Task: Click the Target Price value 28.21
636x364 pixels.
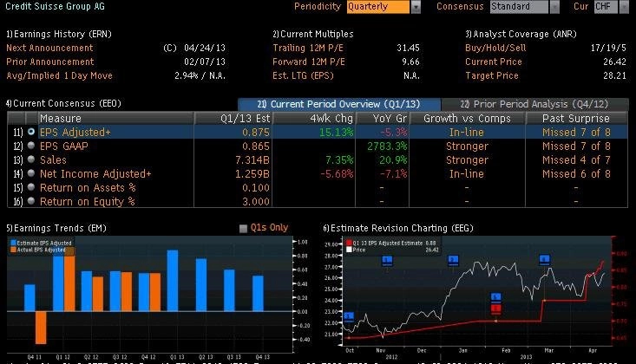Action: 615,75
